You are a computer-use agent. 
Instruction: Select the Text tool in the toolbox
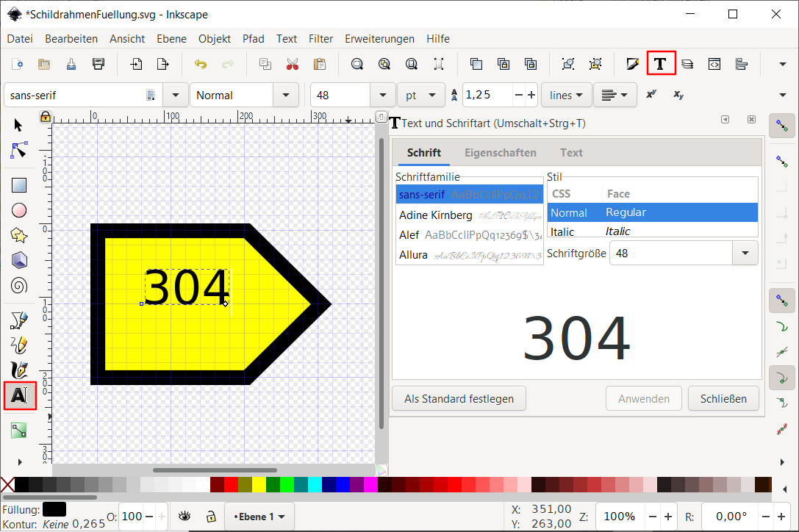tap(20, 396)
